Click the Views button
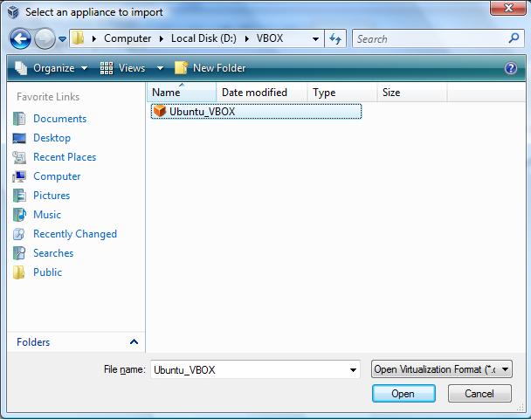Viewport: 531px width, 420px height. coord(122,68)
